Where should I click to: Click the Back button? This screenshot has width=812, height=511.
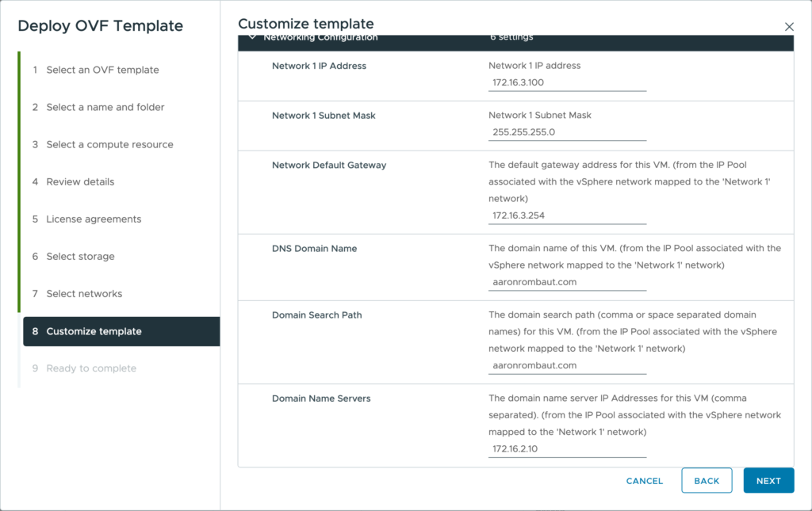pos(707,481)
